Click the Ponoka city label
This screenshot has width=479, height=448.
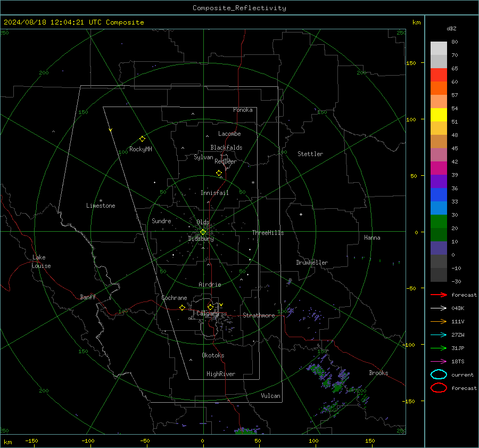pos(243,110)
